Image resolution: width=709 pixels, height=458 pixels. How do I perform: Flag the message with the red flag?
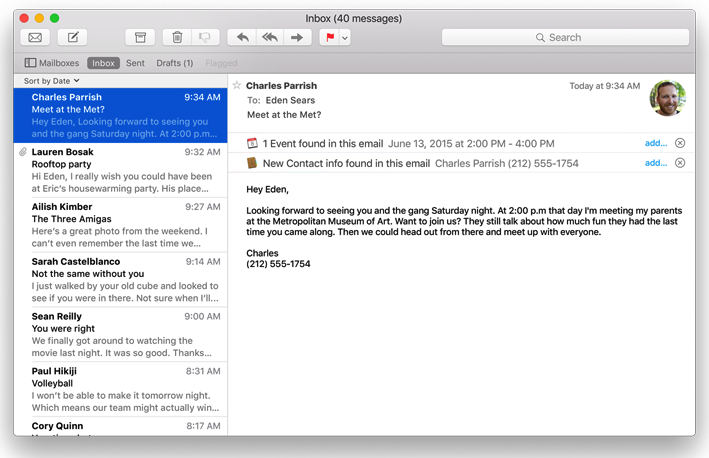tap(330, 38)
